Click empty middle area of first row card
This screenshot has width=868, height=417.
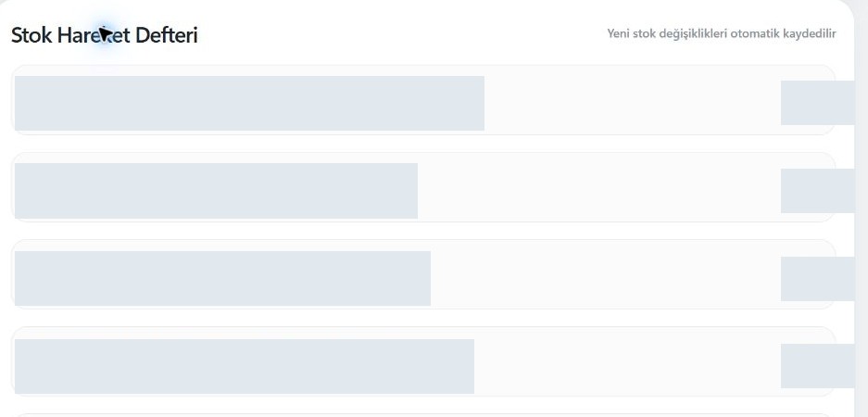coord(632,100)
